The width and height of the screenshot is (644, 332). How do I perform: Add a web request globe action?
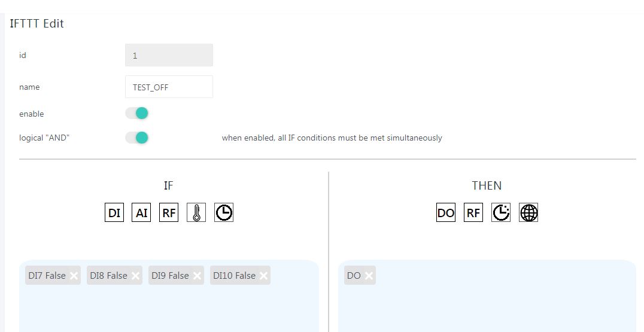pos(528,212)
